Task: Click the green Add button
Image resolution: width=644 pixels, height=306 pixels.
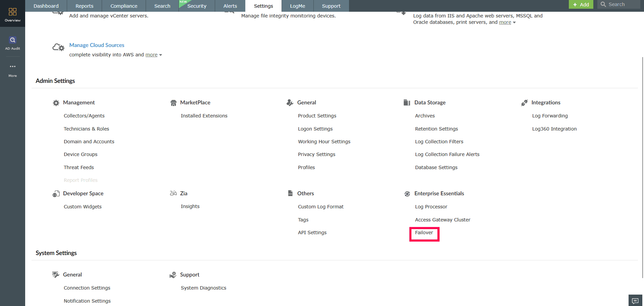Action: pos(581,4)
